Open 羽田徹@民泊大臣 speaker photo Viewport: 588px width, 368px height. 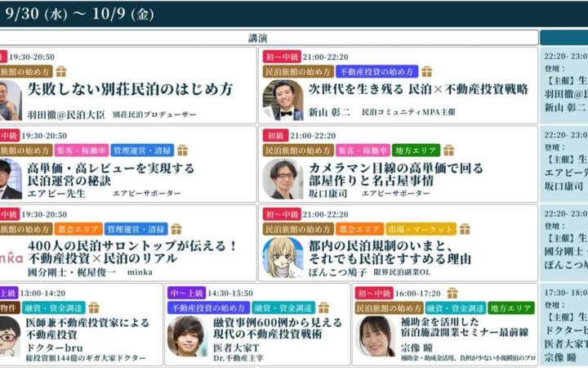11,101
